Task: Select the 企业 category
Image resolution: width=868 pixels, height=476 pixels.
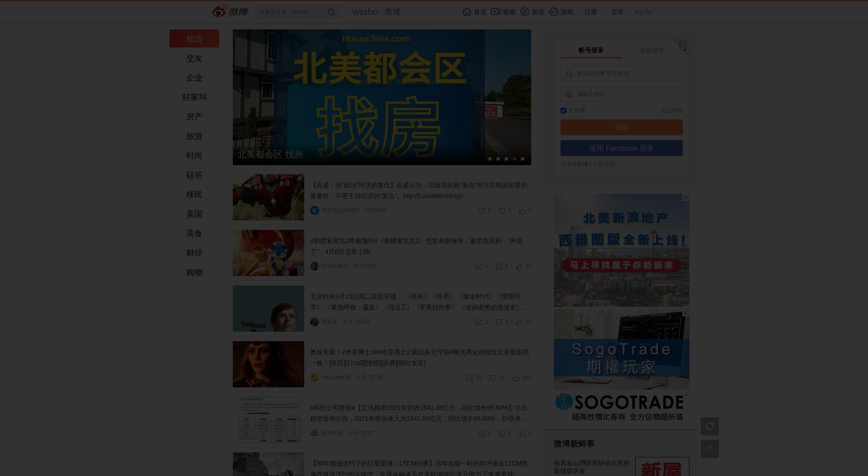Action: coord(194,78)
